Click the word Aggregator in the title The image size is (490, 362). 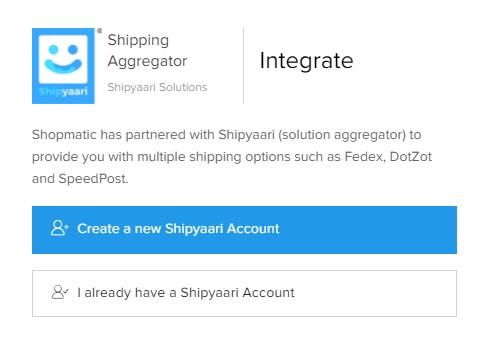point(147,62)
